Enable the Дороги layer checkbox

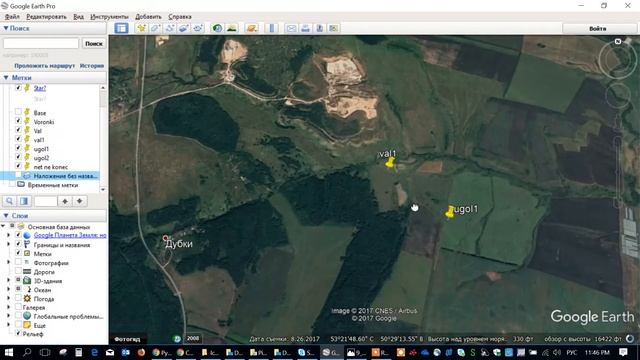click(x=18, y=271)
